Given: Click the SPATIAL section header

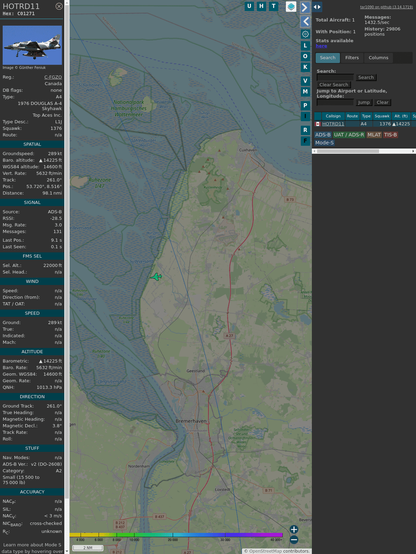Looking at the screenshot, I should click(32, 144).
